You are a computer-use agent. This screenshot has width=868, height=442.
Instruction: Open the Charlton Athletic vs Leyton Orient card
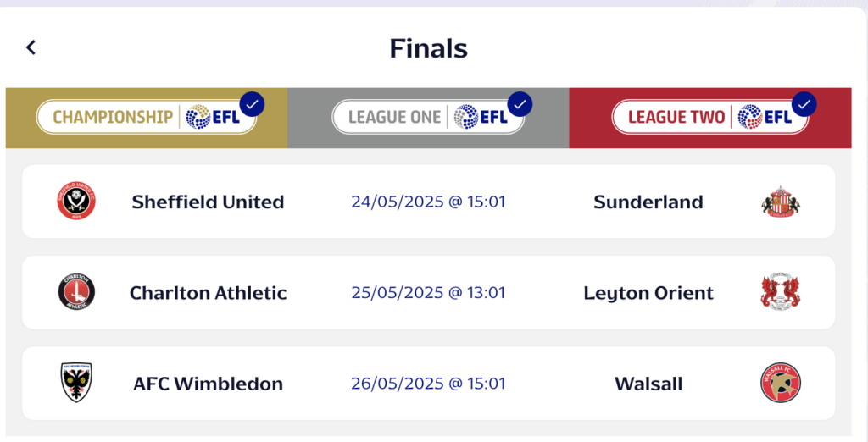(x=428, y=292)
